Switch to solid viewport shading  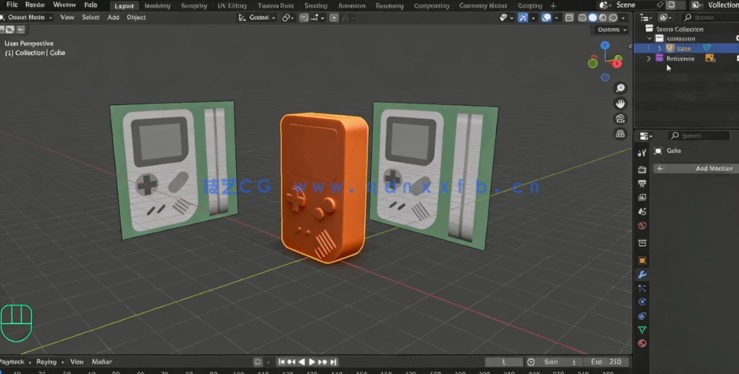[x=592, y=17]
